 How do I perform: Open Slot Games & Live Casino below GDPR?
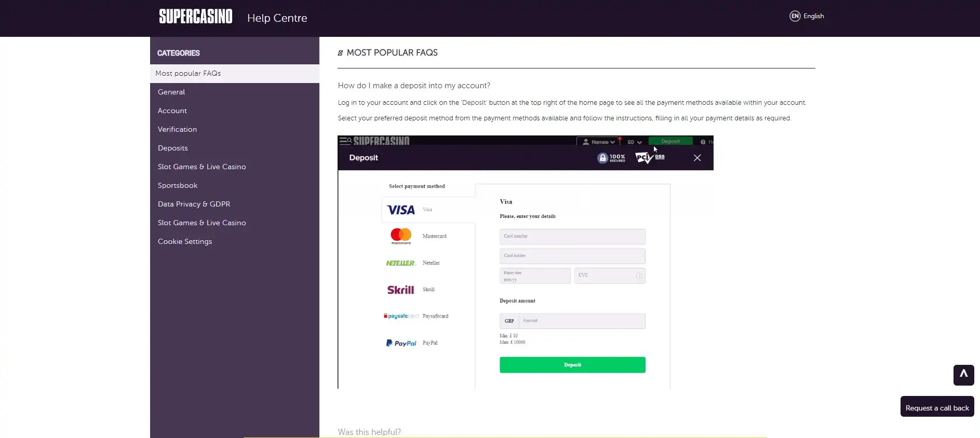point(235,223)
